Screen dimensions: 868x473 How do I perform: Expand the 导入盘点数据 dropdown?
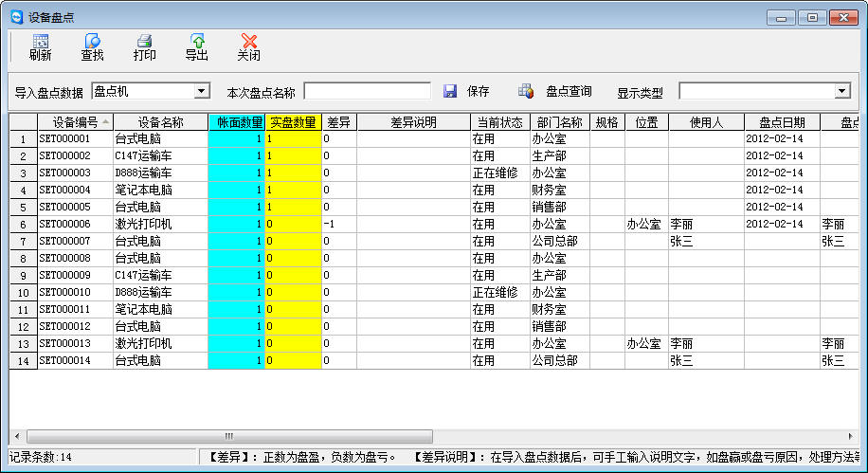[x=201, y=91]
